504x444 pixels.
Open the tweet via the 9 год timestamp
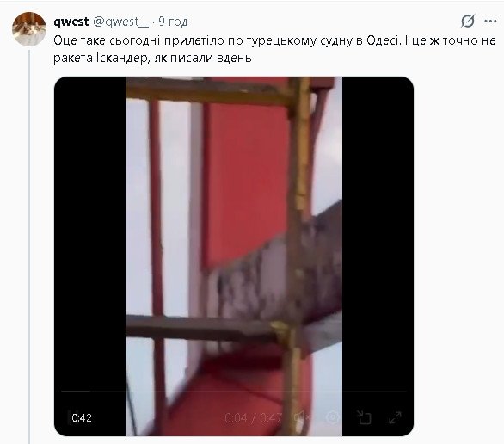tap(173, 22)
